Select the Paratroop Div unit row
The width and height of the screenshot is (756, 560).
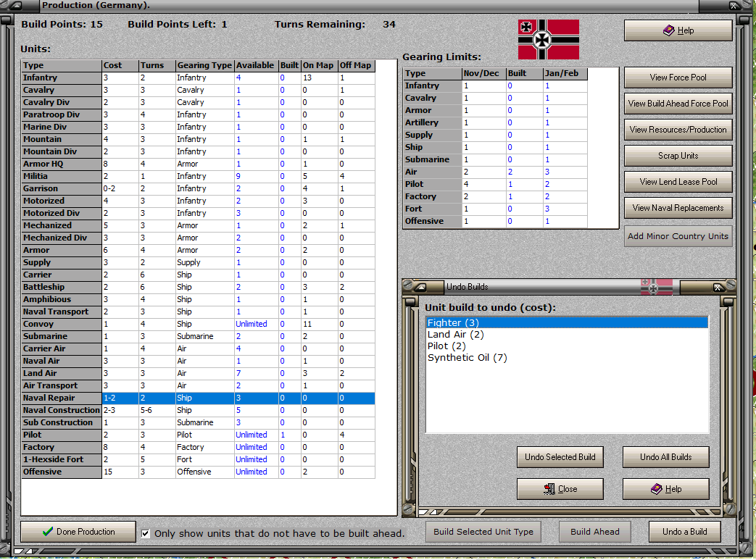pyautogui.click(x=198, y=114)
